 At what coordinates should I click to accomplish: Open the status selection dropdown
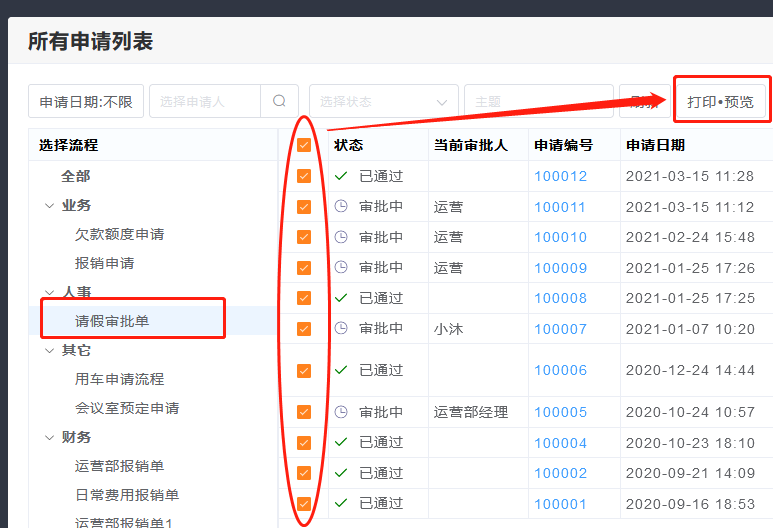pyautogui.click(x=383, y=101)
